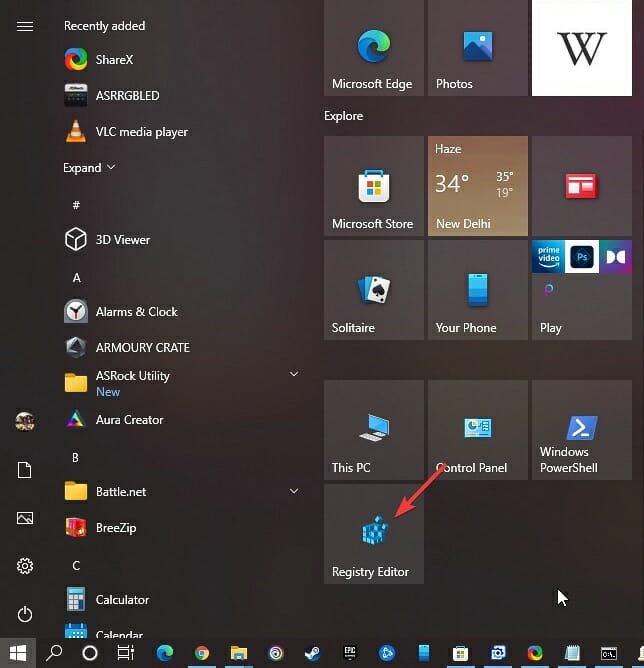Screen dimensions: 644x668
Task: Expand the Recently added list
Action: coord(89,167)
